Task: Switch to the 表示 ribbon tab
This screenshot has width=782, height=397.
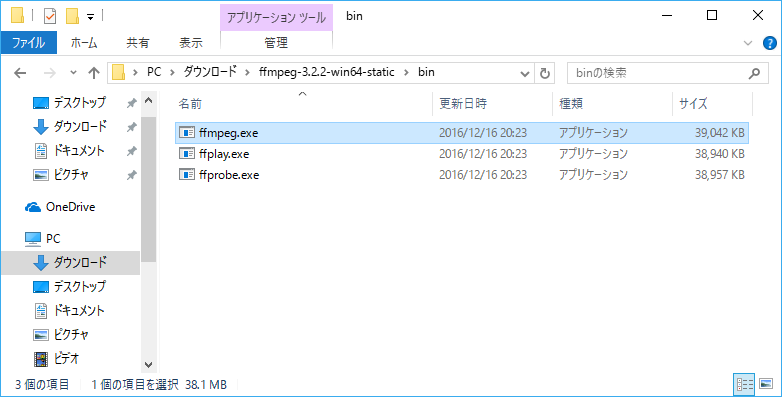Action: point(191,43)
